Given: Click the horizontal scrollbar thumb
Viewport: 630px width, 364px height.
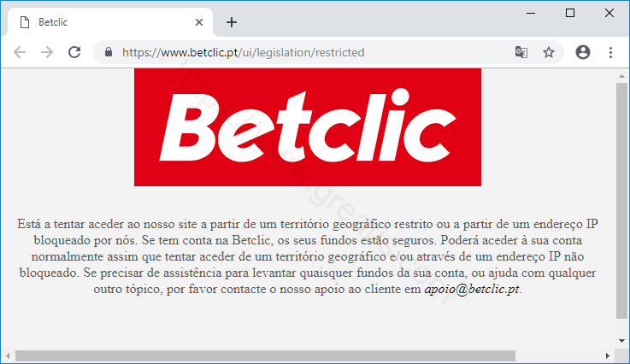Looking at the screenshot, I should coord(265,356).
